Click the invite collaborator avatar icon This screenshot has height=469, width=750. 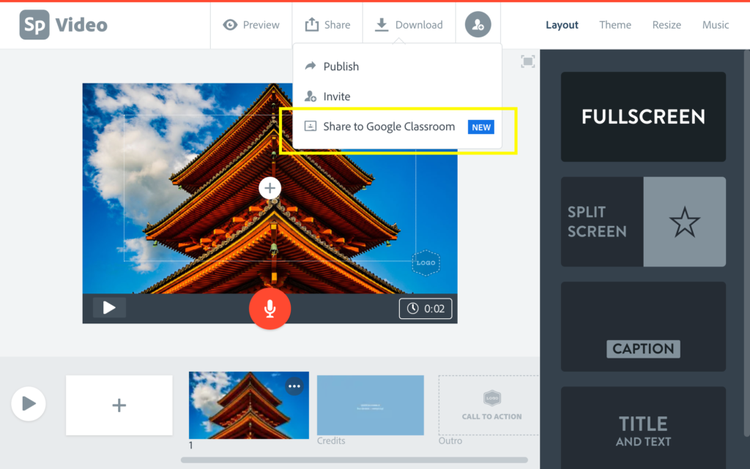(478, 24)
